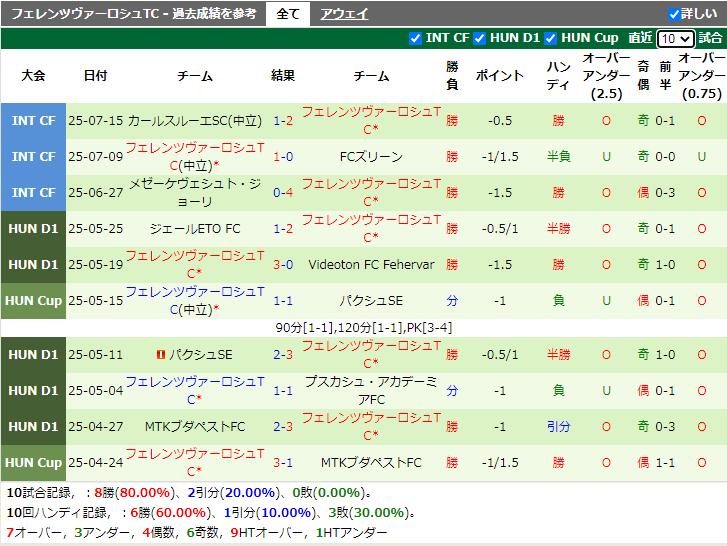Screen dimensions: 727x546
Task: Click the ハンディ column header
Action: (x=558, y=76)
